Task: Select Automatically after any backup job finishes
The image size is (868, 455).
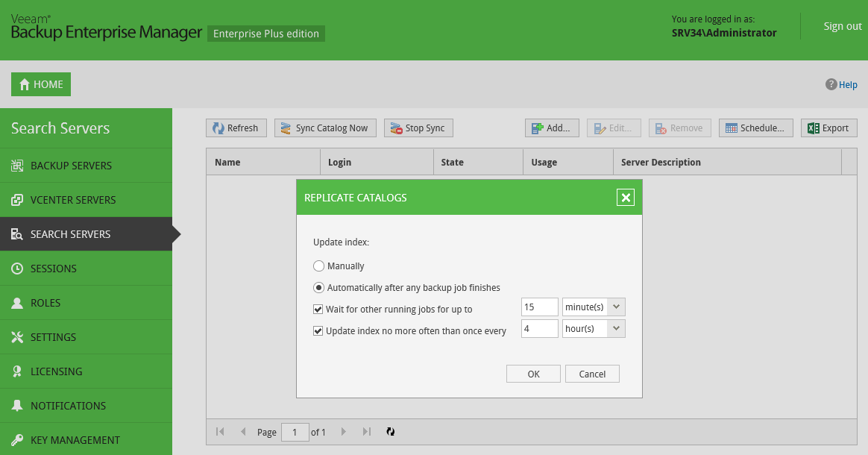Action: point(319,288)
